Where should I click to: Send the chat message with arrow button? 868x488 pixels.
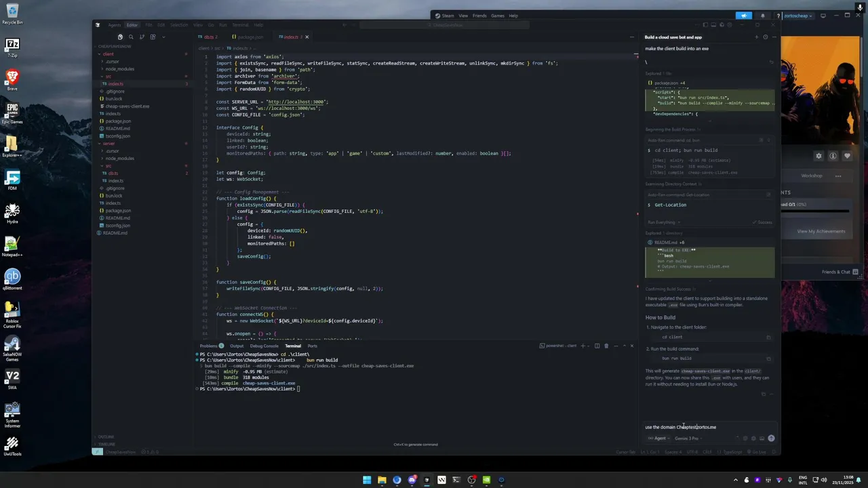771,438
